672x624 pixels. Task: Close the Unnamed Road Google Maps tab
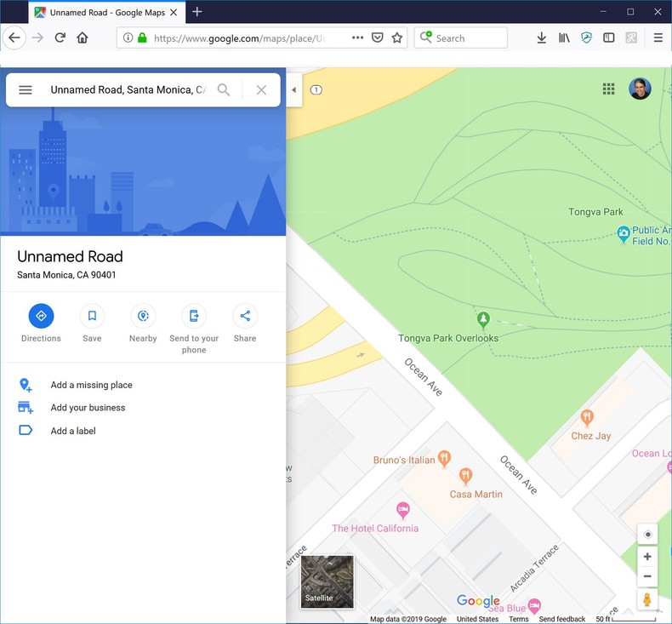click(x=174, y=13)
